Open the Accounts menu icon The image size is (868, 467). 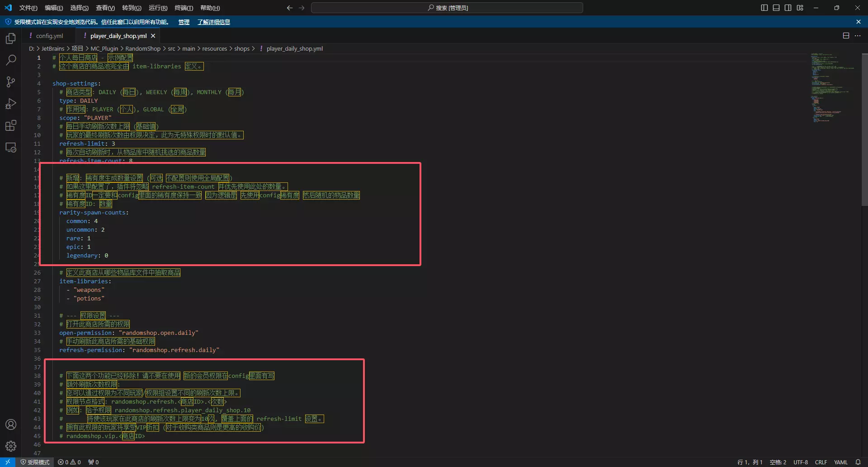pos(11,424)
